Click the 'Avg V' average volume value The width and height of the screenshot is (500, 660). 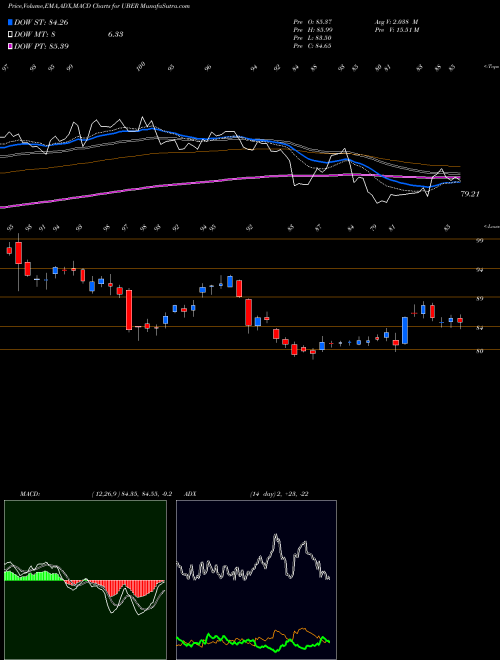pos(396,22)
